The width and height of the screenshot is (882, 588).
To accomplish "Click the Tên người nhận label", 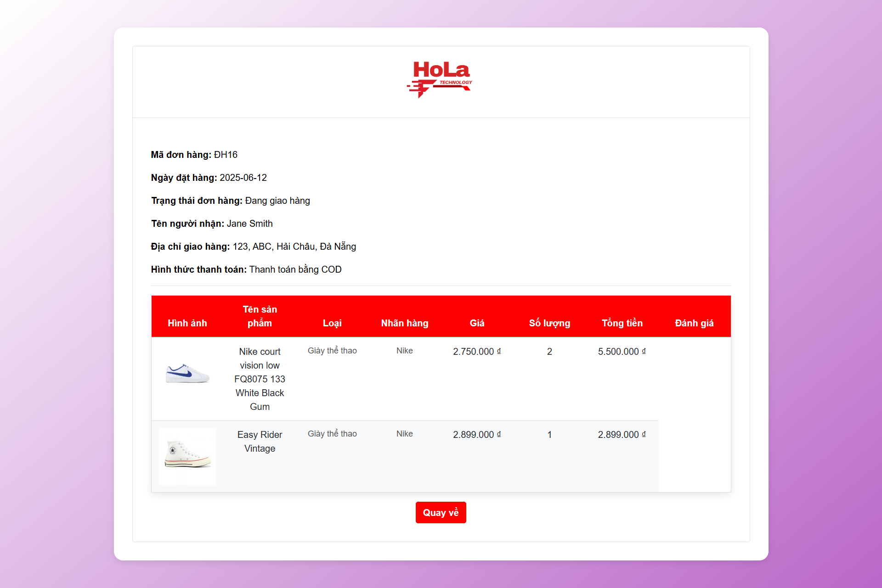I will point(187,224).
